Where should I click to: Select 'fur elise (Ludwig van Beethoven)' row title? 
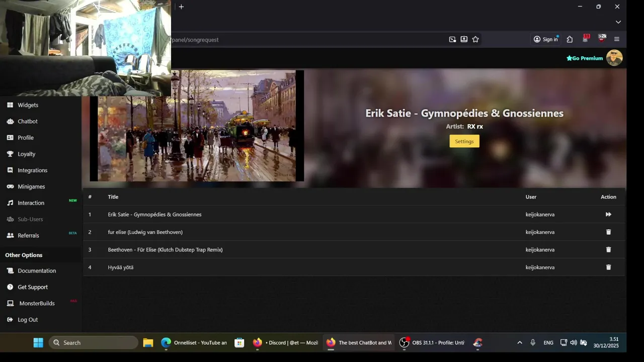pyautogui.click(x=145, y=232)
